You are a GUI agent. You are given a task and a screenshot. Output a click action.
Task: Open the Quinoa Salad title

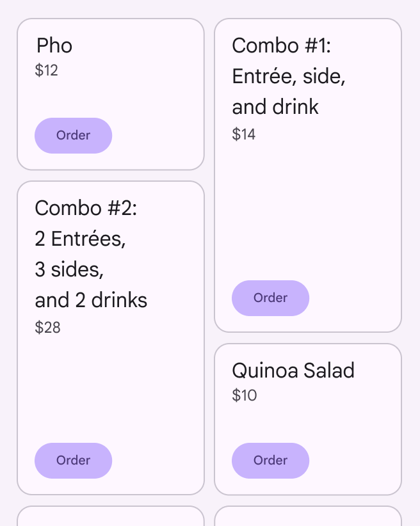[x=293, y=371]
